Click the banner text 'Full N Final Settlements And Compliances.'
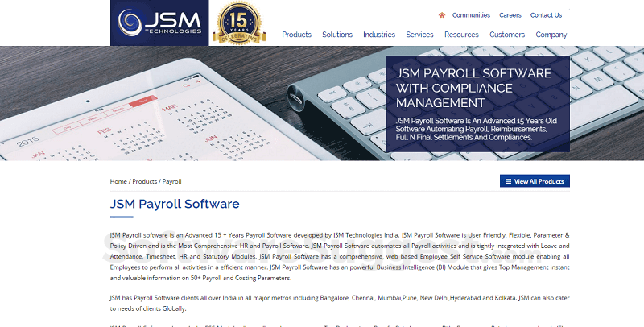This screenshot has height=327, width=644. click(x=464, y=138)
